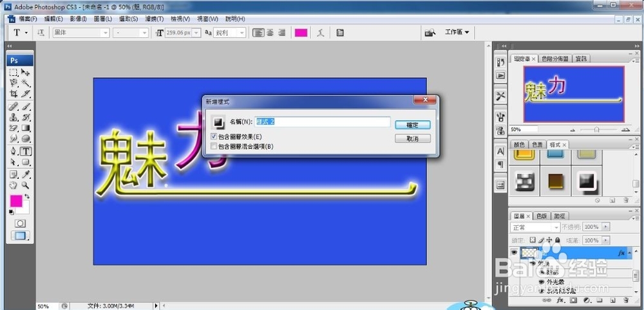Screen dimensions: 644x310
Task: Toggle lock all padlock icon
Action: tap(557, 240)
